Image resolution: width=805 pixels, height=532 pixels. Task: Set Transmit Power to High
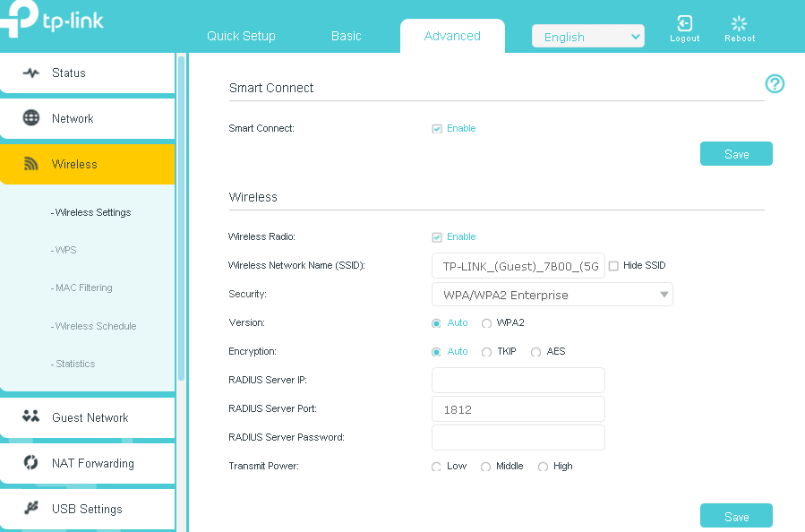point(543,467)
